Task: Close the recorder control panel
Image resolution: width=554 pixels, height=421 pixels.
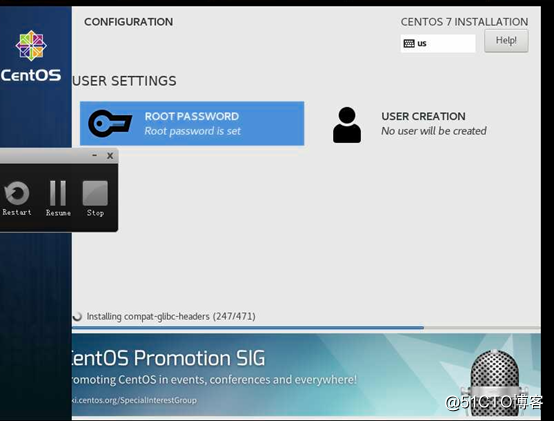Action: pyautogui.click(x=110, y=156)
